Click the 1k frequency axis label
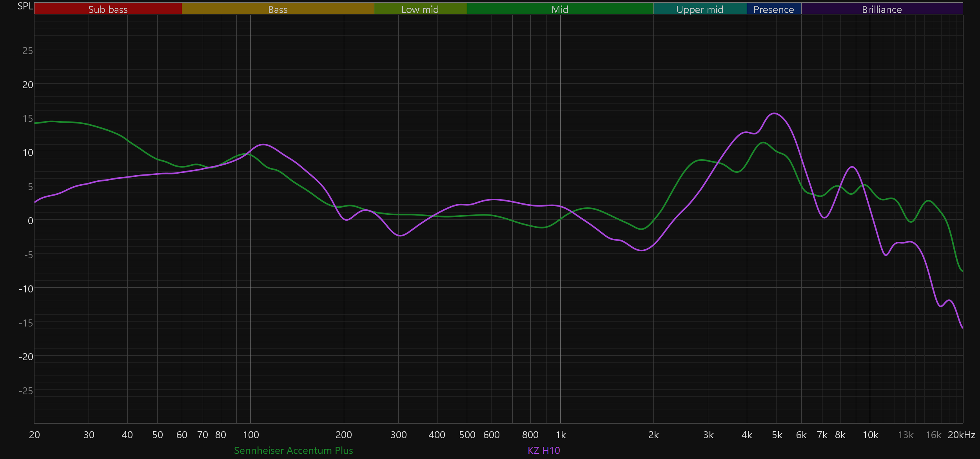 click(x=561, y=435)
